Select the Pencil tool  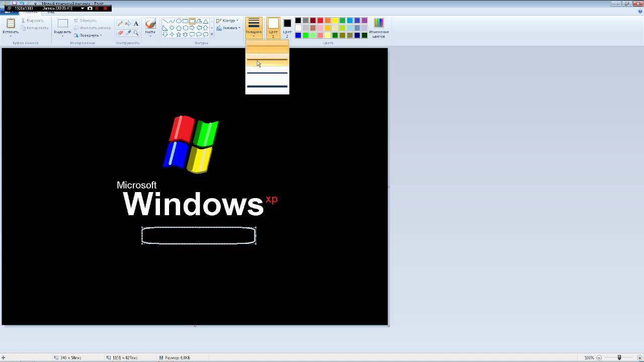120,24
